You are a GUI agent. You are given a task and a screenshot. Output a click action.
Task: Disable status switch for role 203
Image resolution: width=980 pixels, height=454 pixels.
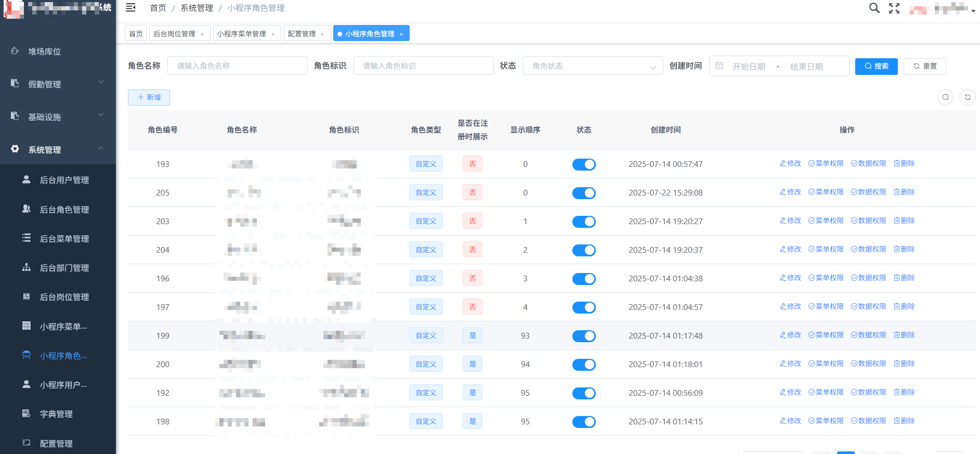(x=584, y=222)
